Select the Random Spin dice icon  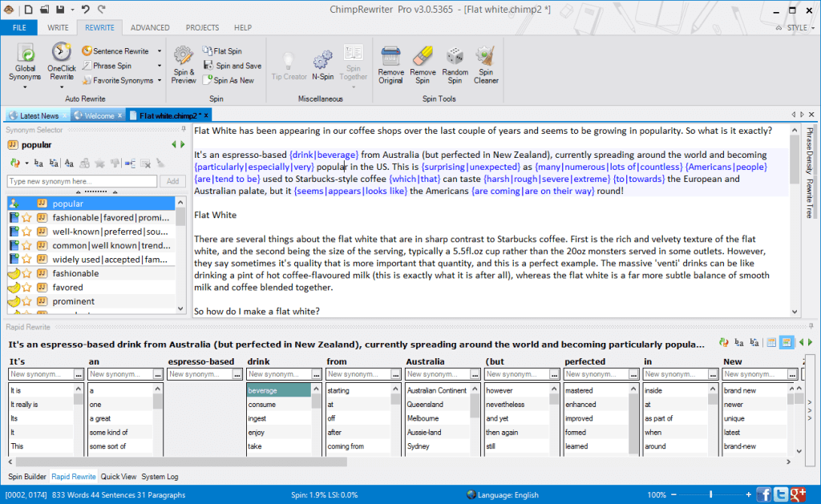(455, 56)
